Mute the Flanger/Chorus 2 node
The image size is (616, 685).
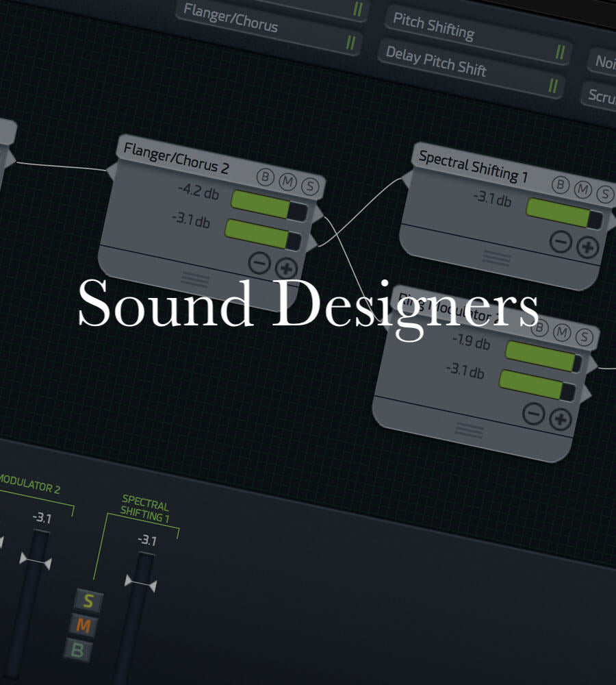pyautogui.click(x=287, y=180)
